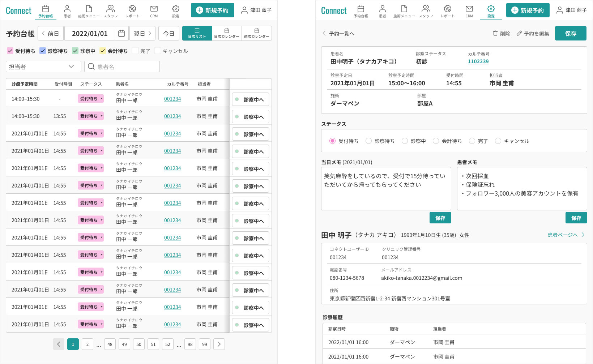Screen dimensions: 593x364
Task: Select 診察中 status radio button
Action: point(405,141)
